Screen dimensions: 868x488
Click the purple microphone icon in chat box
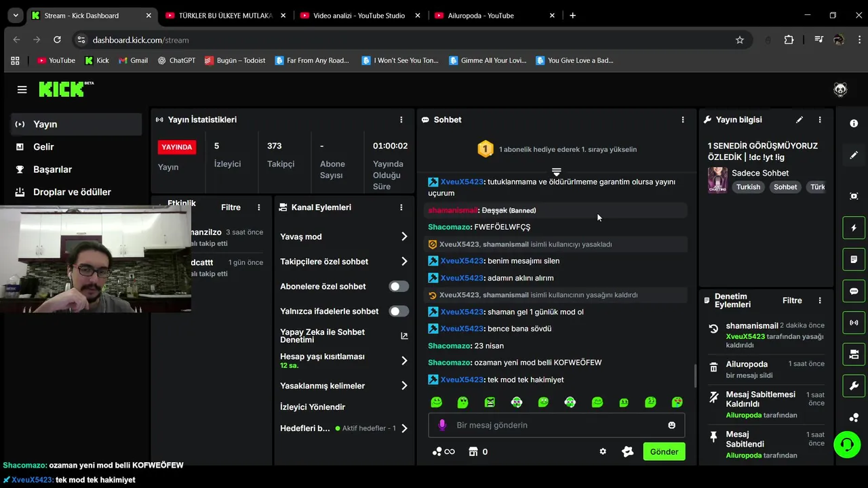click(442, 425)
